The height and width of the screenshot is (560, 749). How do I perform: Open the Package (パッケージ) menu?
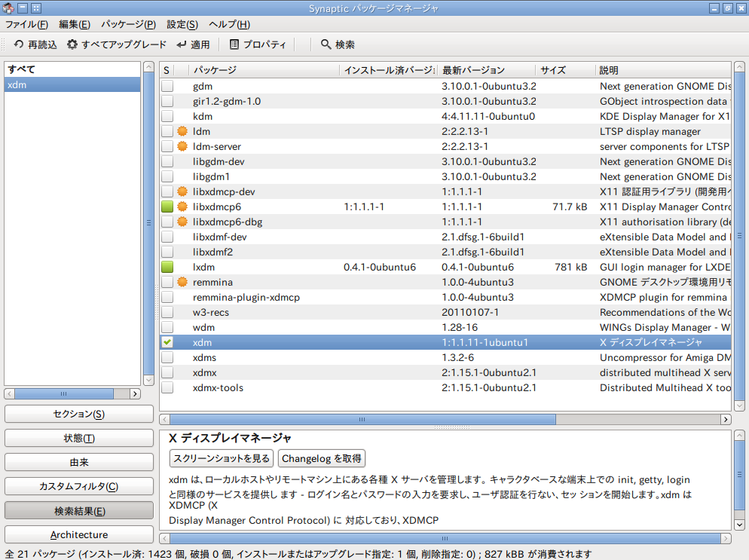128,24
